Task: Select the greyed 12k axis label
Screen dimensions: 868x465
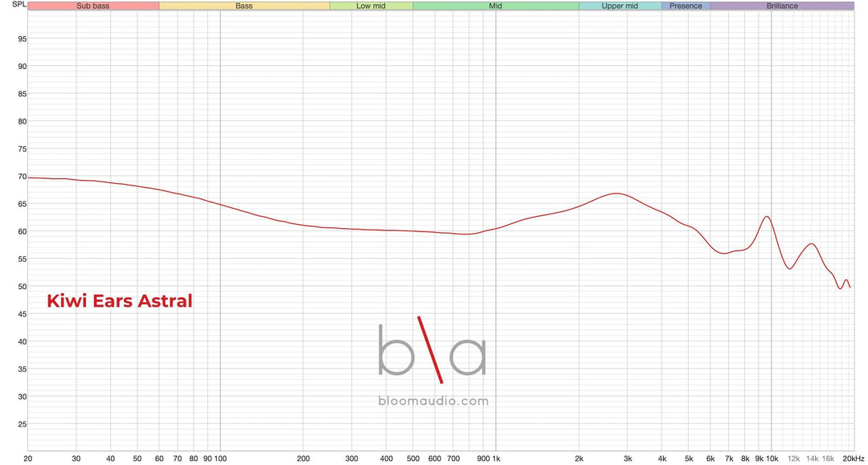Action: [794, 459]
